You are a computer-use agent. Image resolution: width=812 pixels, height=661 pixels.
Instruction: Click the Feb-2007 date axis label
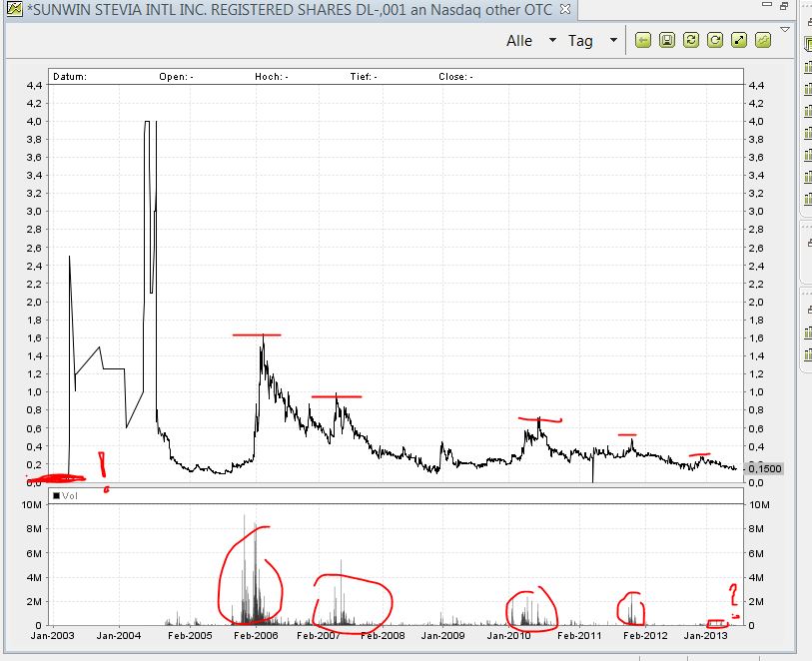319,636
